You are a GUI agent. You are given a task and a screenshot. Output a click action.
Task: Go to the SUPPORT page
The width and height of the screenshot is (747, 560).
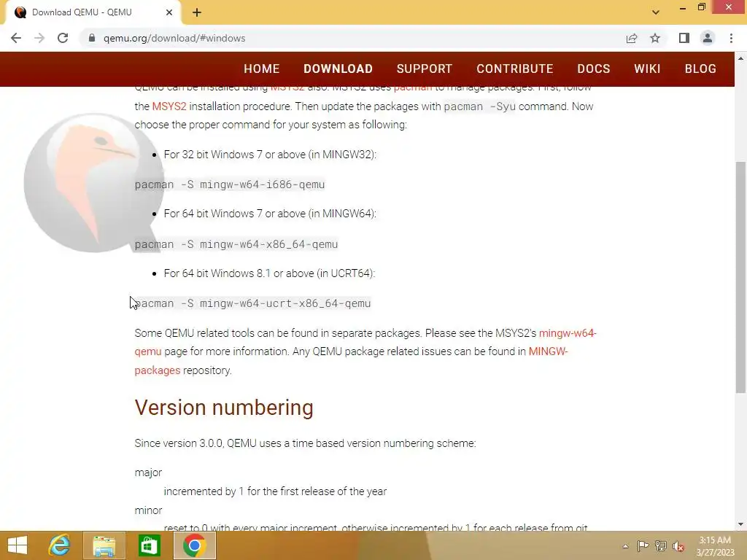(x=425, y=69)
